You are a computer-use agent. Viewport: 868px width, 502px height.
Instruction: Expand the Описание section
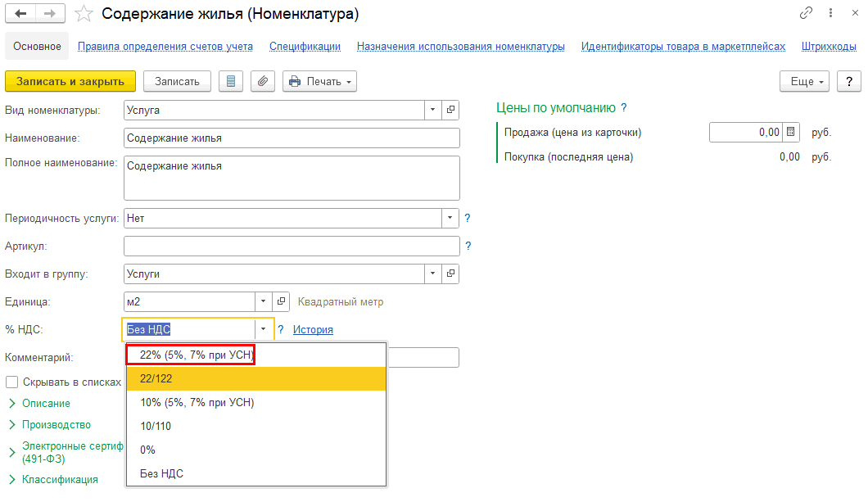(45, 403)
